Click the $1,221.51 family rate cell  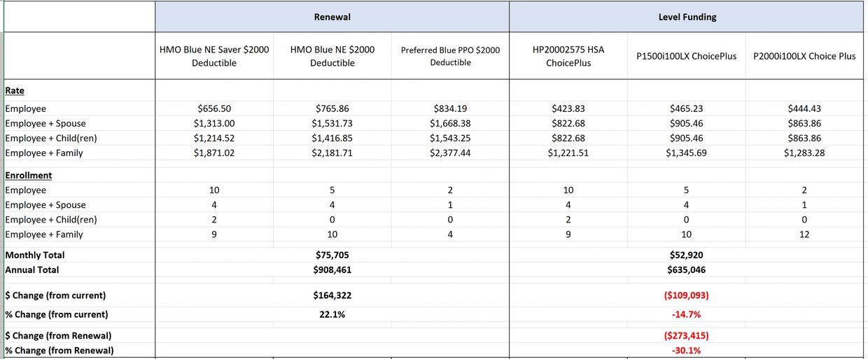[x=568, y=153]
